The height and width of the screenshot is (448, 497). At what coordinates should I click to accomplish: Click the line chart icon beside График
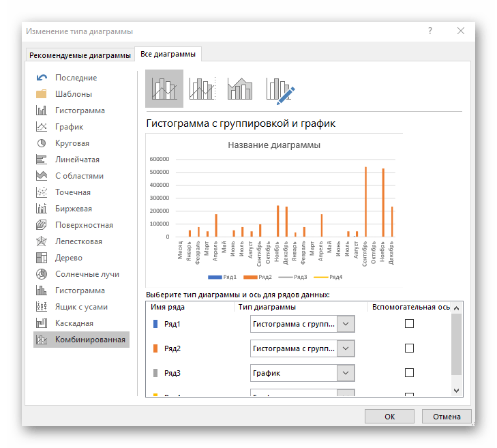(42, 127)
